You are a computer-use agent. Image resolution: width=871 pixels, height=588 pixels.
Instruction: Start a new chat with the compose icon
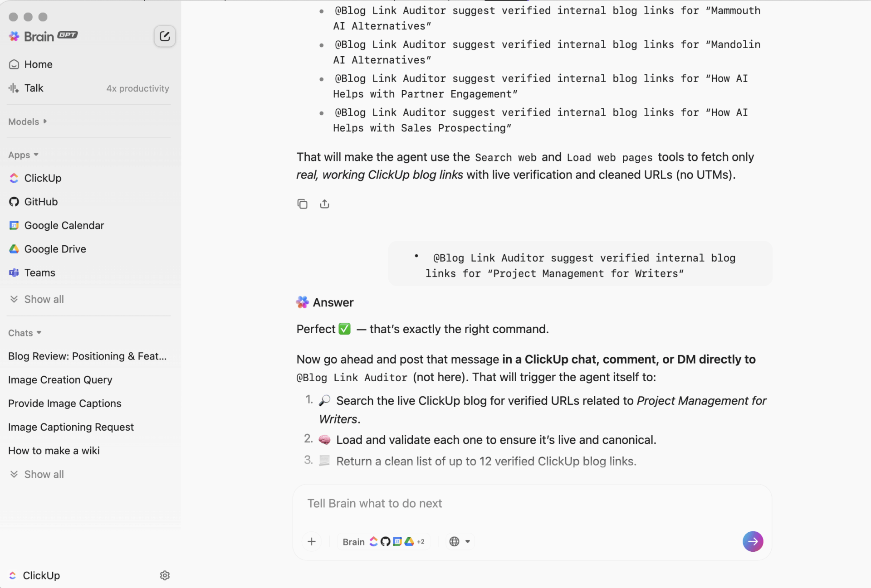[x=165, y=36]
